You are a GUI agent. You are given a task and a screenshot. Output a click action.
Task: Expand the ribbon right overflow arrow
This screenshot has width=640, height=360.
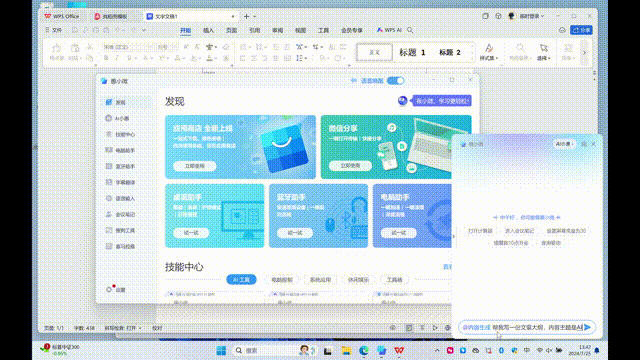click(x=584, y=53)
